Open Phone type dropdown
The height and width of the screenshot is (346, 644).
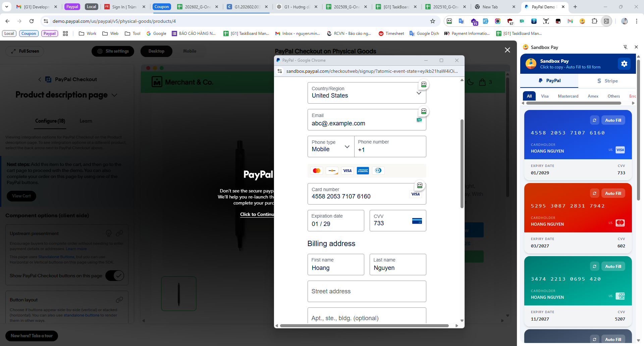click(x=331, y=147)
